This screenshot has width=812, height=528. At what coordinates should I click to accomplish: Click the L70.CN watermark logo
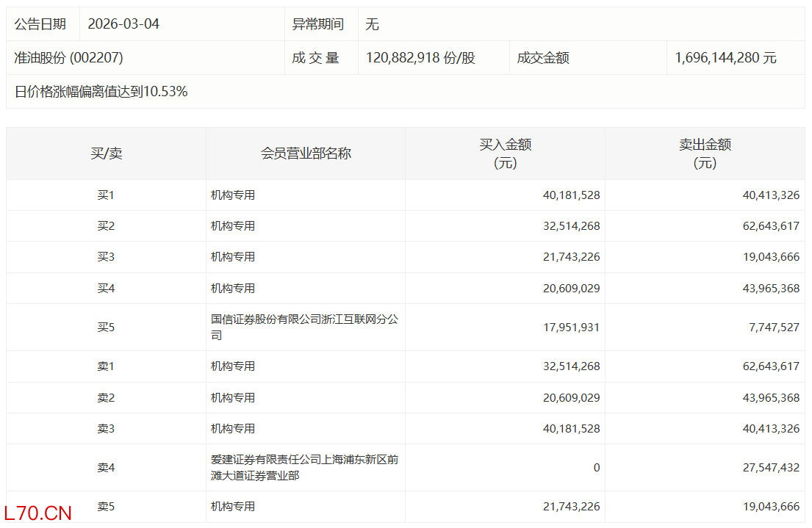[37, 513]
